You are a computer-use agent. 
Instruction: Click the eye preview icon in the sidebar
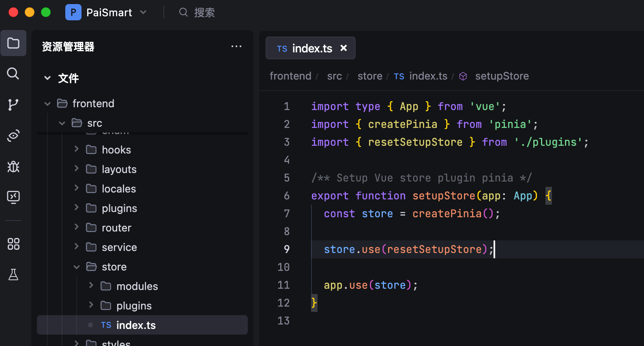[x=13, y=136]
